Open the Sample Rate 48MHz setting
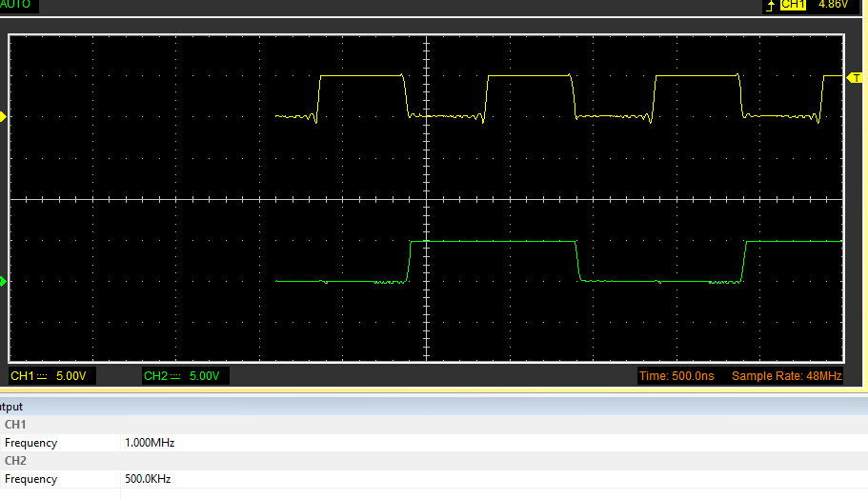The image size is (868, 499). (786, 376)
